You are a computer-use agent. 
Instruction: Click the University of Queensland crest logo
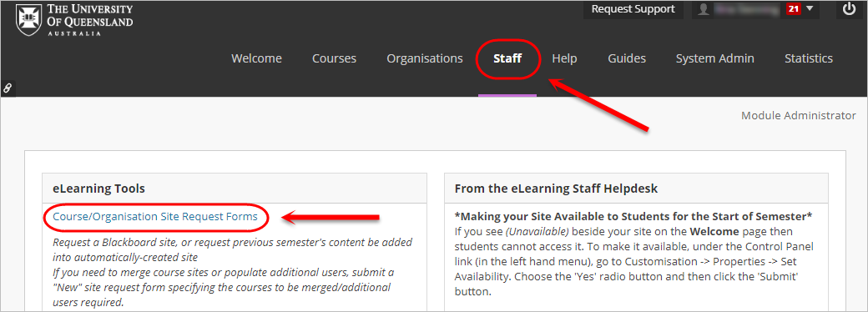[28, 21]
